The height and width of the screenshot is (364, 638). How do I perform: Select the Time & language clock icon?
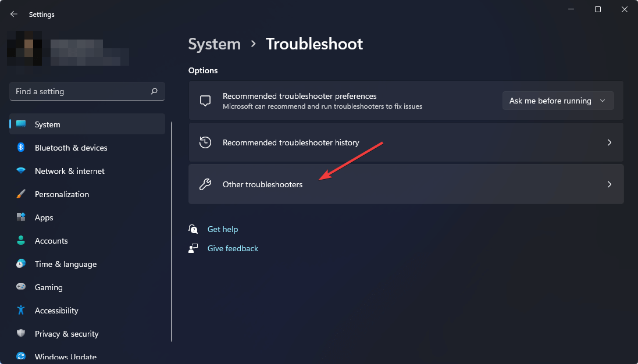pyautogui.click(x=20, y=264)
